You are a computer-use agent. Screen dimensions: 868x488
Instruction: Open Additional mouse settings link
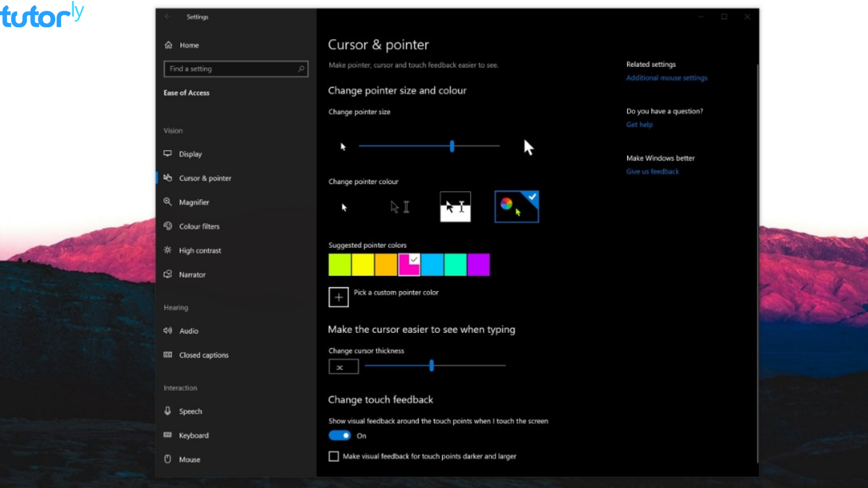tap(667, 78)
